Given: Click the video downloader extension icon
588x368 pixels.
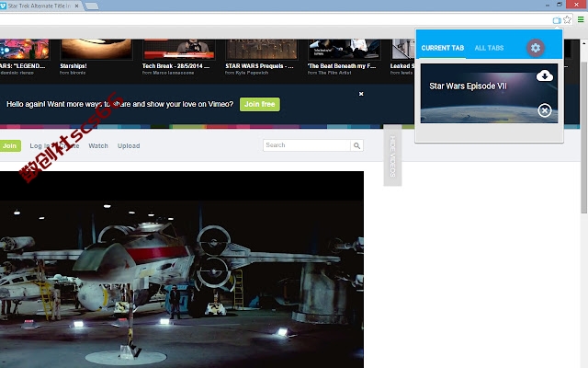Looking at the screenshot, I should click(557, 20).
